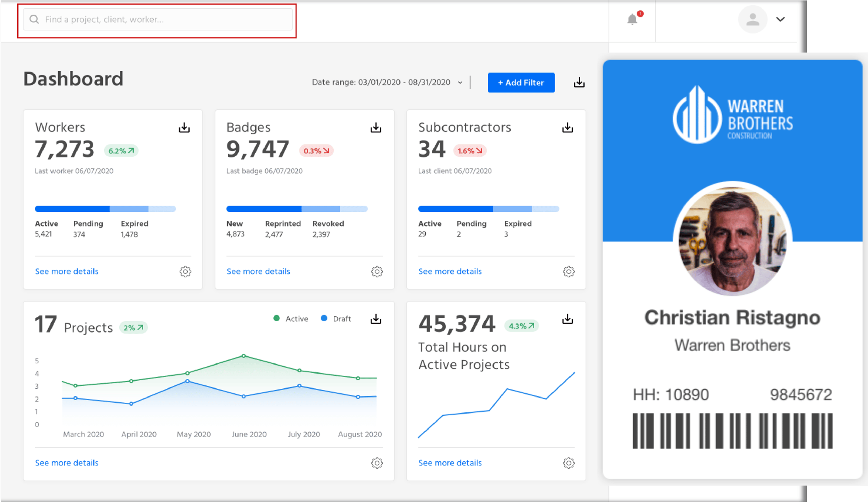Open the notifications bell
Viewport: 868px width, 503px height.
tap(632, 20)
